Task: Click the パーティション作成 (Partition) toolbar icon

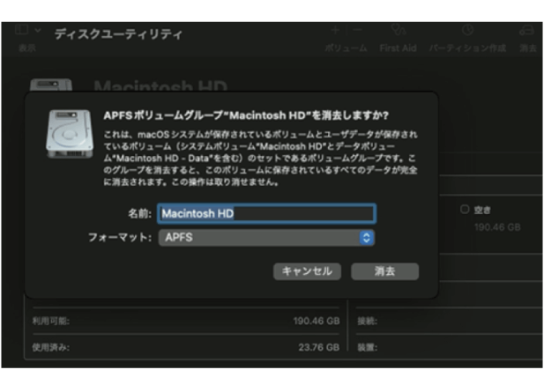Action: pos(466,33)
